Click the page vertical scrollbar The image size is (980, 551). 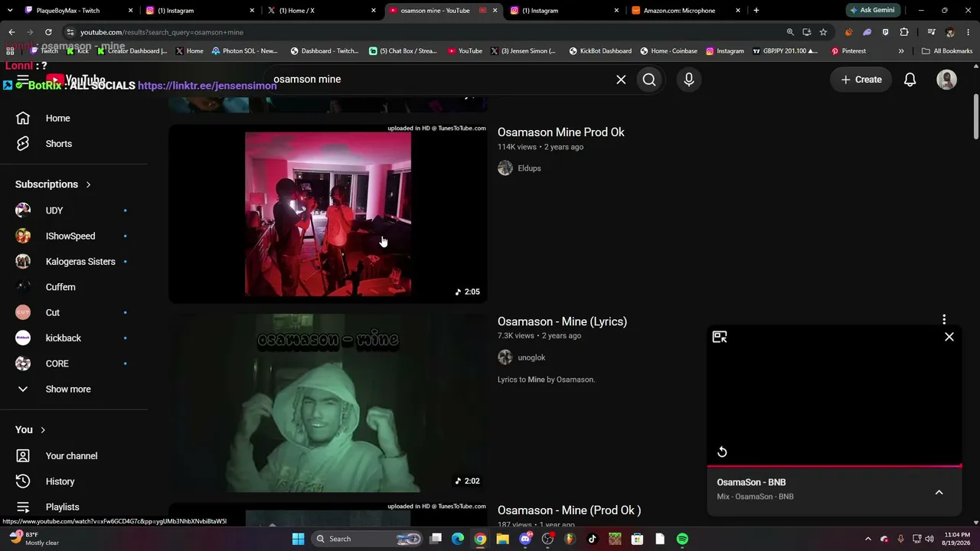point(976,117)
